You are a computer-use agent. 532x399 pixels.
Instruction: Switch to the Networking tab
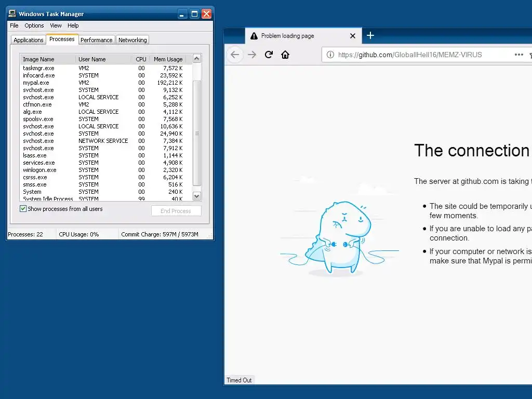pos(132,40)
